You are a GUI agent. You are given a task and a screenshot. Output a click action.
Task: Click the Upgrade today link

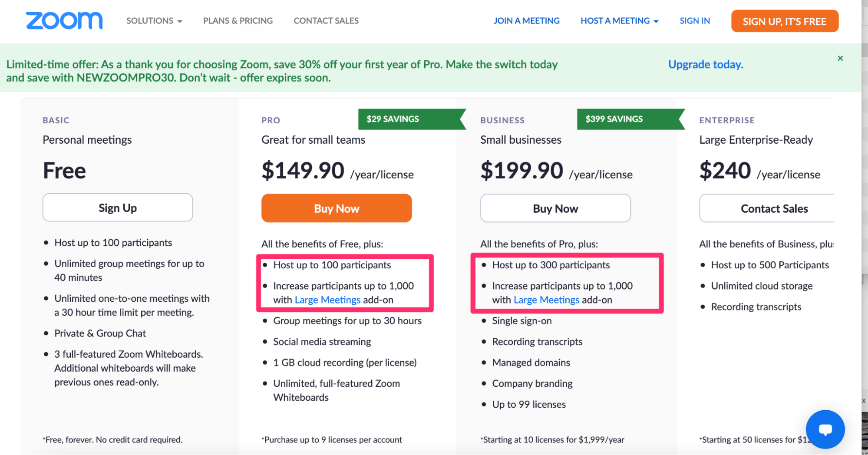click(x=706, y=65)
